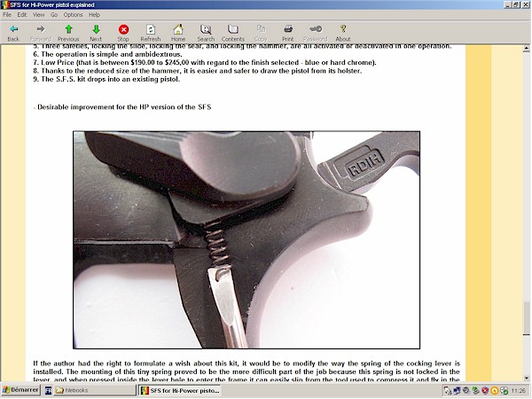This screenshot has width=532, height=399.
Task: Go to the Next topic
Action: click(x=96, y=33)
